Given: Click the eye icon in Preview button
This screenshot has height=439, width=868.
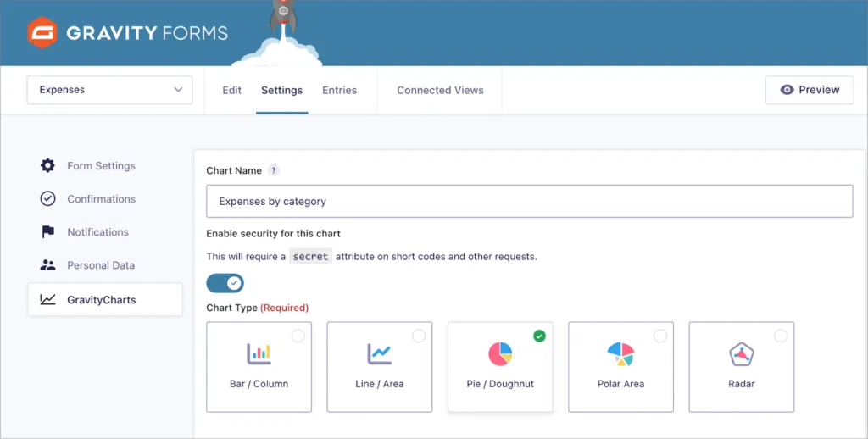Looking at the screenshot, I should click(x=787, y=90).
